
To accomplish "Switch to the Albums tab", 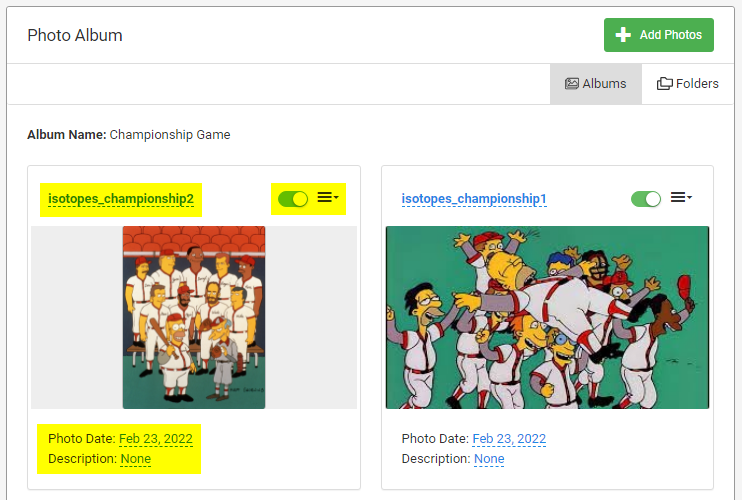I will tap(596, 84).
